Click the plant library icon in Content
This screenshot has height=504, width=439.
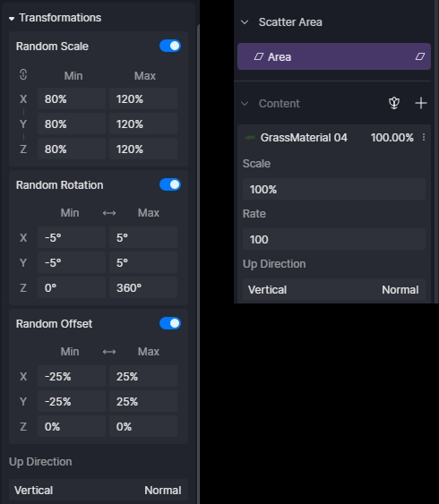tap(394, 103)
